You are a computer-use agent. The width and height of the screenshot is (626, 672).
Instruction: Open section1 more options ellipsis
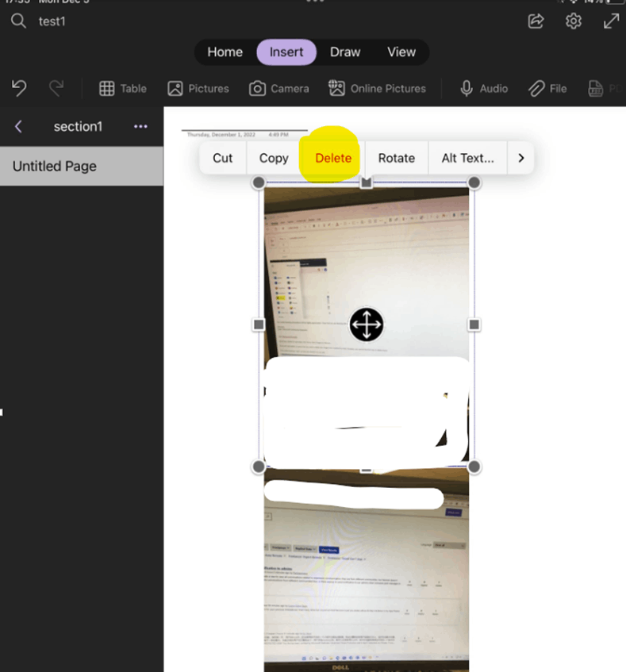coord(140,126)
